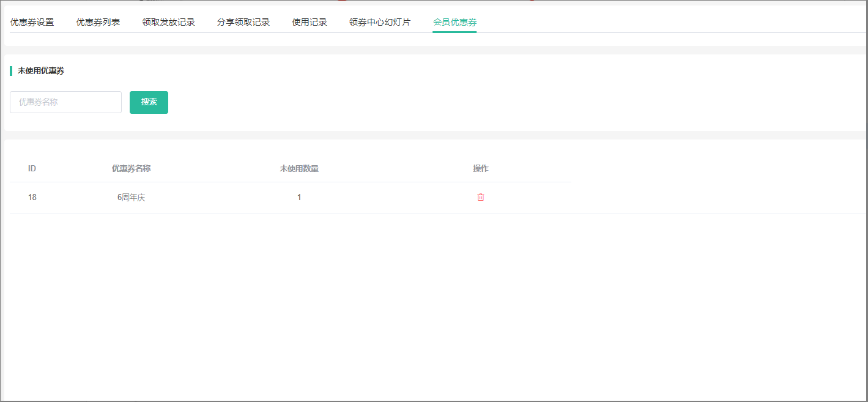Switch to the 优惠券列表 tab
The width and height of the screenshot is (868, 402).
[98, 23]
